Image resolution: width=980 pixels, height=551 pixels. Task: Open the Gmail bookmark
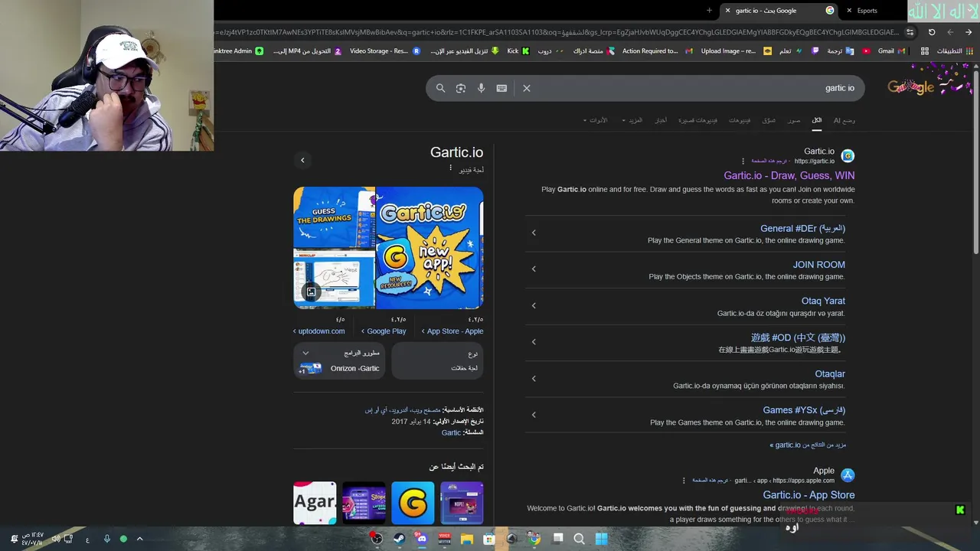pos(891,51)
